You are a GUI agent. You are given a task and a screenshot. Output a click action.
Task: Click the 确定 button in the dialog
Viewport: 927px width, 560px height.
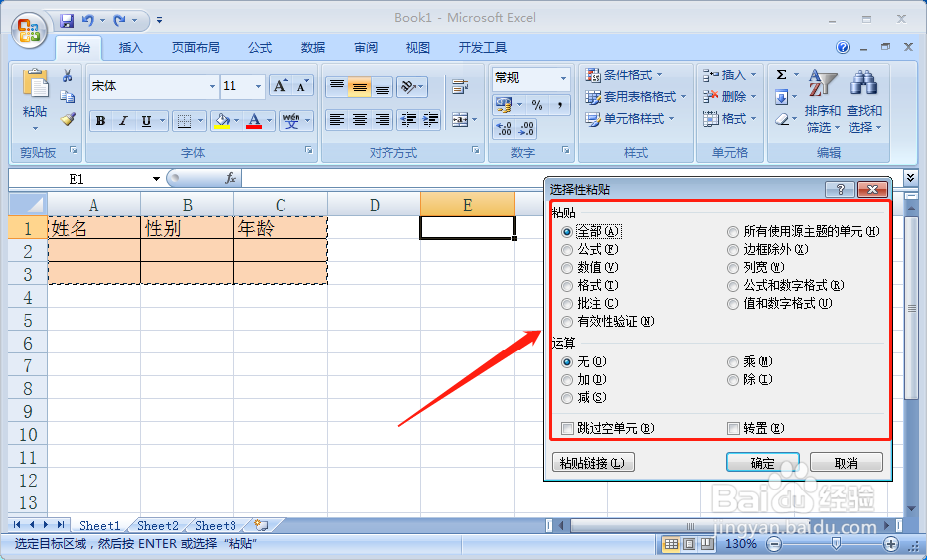coord(763,463)
